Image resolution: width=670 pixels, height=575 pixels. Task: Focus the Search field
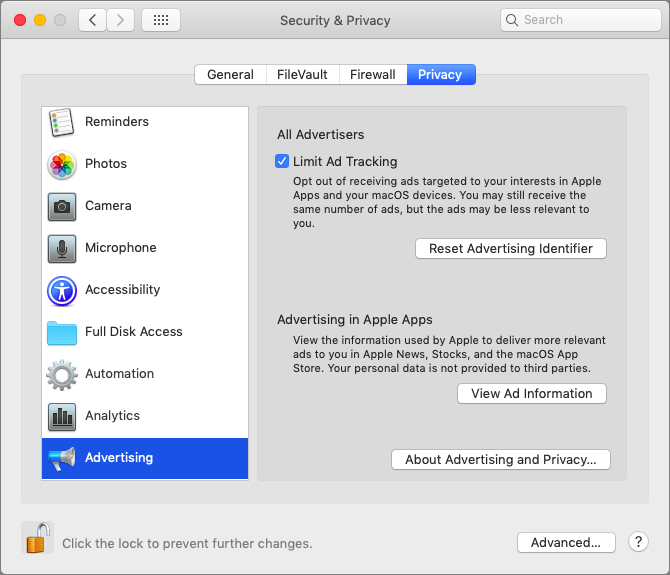tap(581, 20)
